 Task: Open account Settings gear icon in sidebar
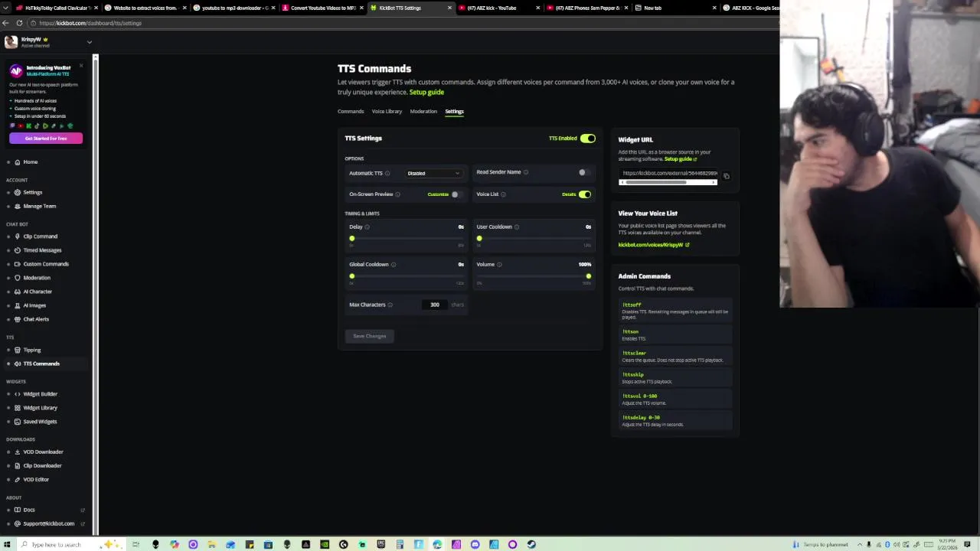(18, 193)
